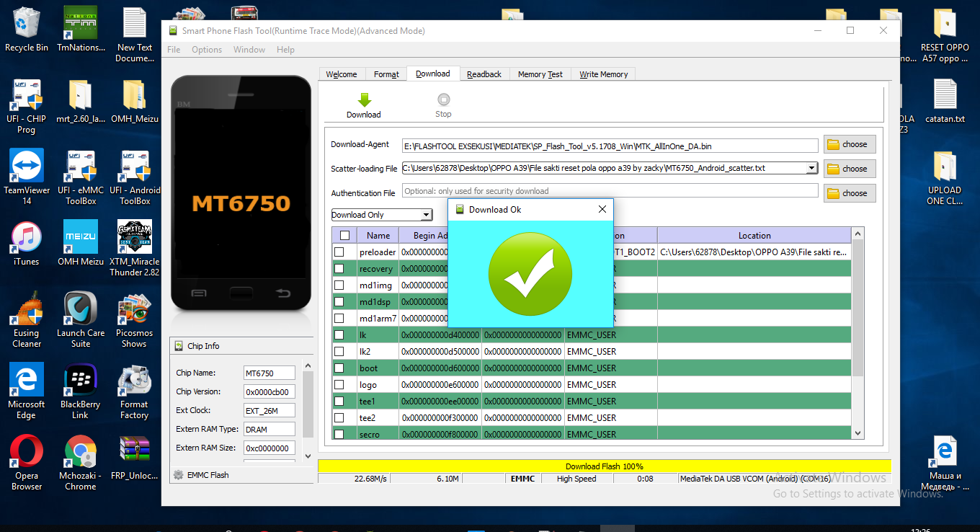This screenshot has width=980, height=532.
Task: Open catatan.txt desktop file
Action: pos(945,94)
